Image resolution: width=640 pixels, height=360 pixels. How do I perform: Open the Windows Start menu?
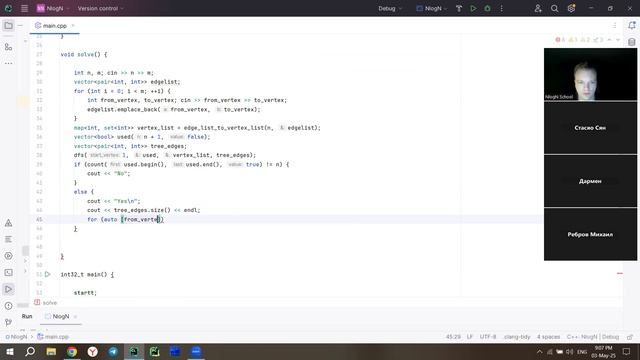point(9,351)
